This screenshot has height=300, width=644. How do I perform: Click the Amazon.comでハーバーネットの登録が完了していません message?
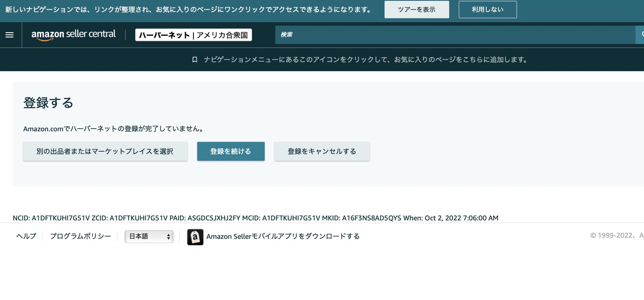(x=114, y=129)
